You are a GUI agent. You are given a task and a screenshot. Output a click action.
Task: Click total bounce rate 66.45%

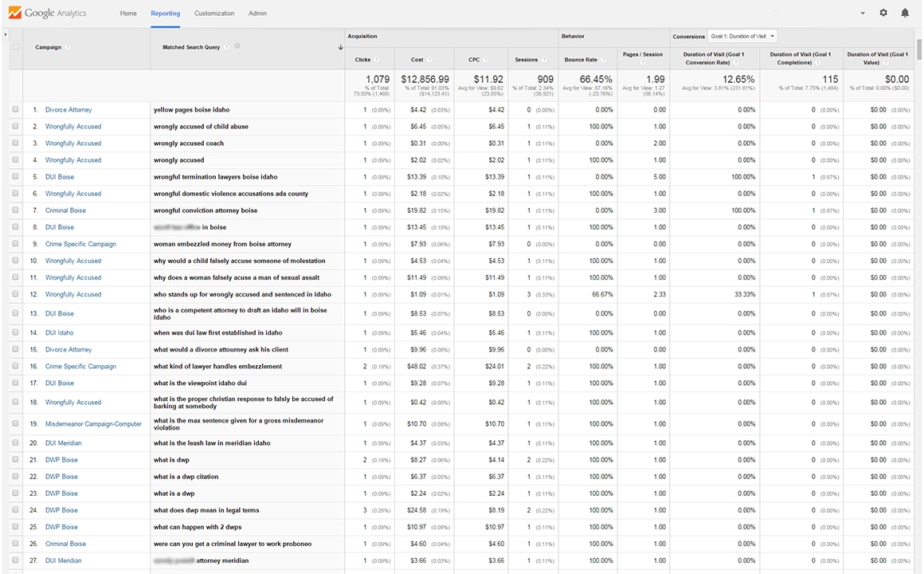tap(596, 79)
